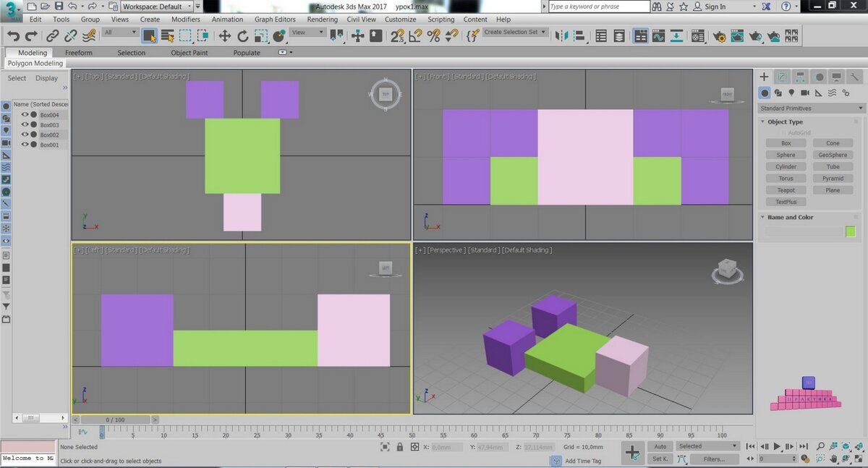Image resolution: width=868 pixels, height=468 pixels.
Task: Activate the Select and Link tool
Action: [x=53, y=35]
